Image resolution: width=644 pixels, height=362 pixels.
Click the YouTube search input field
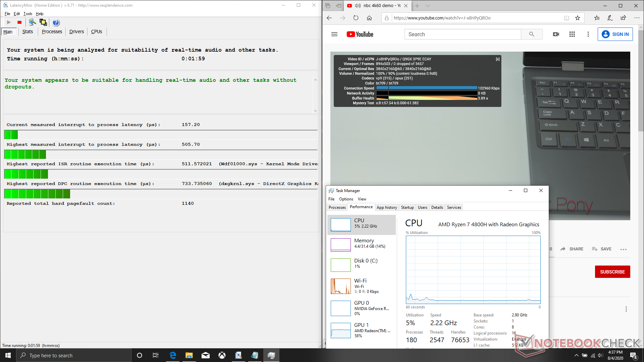coord(463,34)
